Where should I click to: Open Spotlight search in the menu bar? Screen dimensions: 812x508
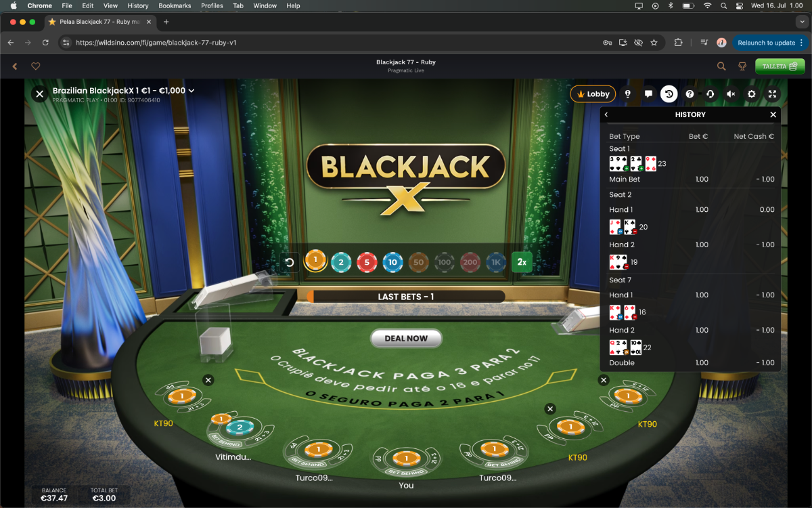[x=723, y=5]
